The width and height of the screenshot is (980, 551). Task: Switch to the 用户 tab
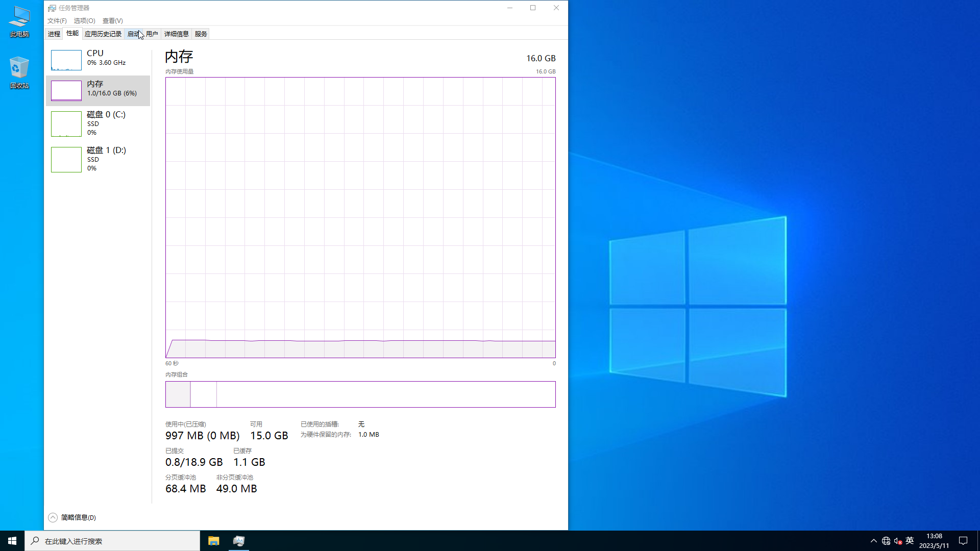point(151,33)
